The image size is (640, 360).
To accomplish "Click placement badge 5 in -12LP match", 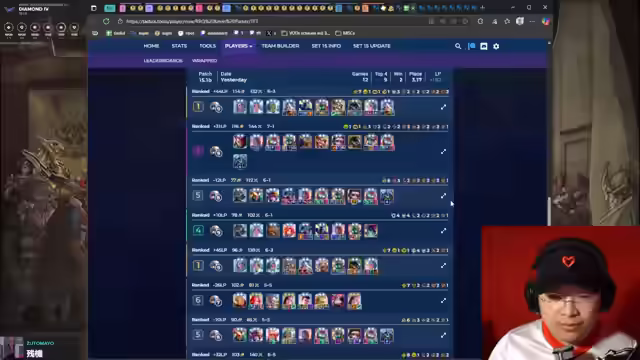I will coord(198,196).
